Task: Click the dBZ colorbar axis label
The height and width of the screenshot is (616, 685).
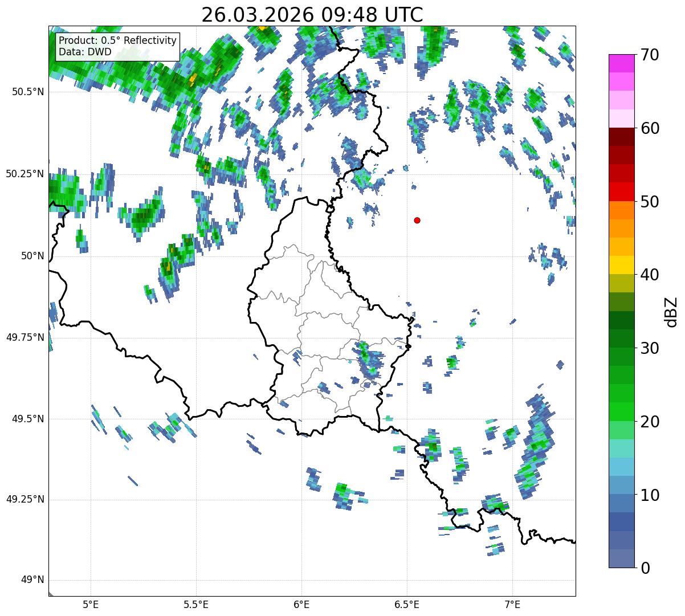Action: pos(671,311)
